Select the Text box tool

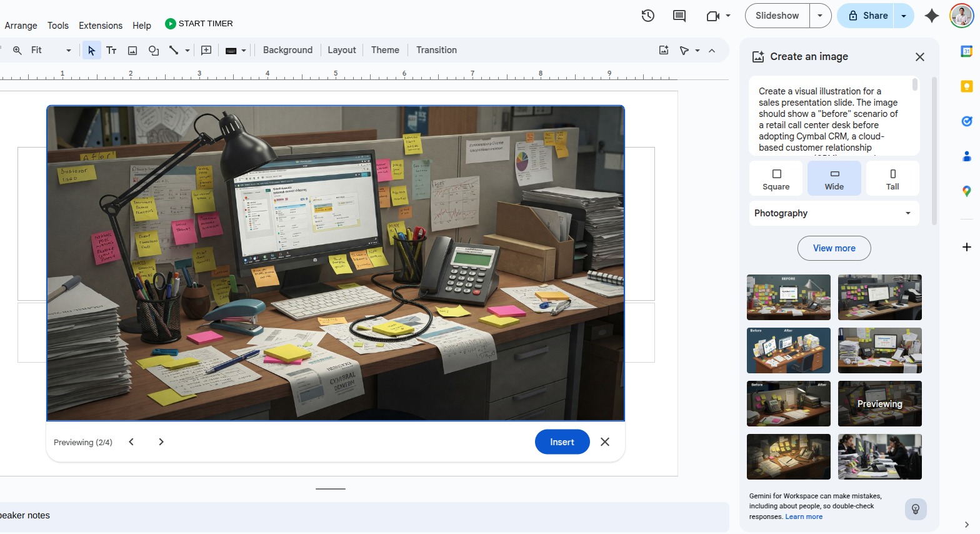coord(111,51)
